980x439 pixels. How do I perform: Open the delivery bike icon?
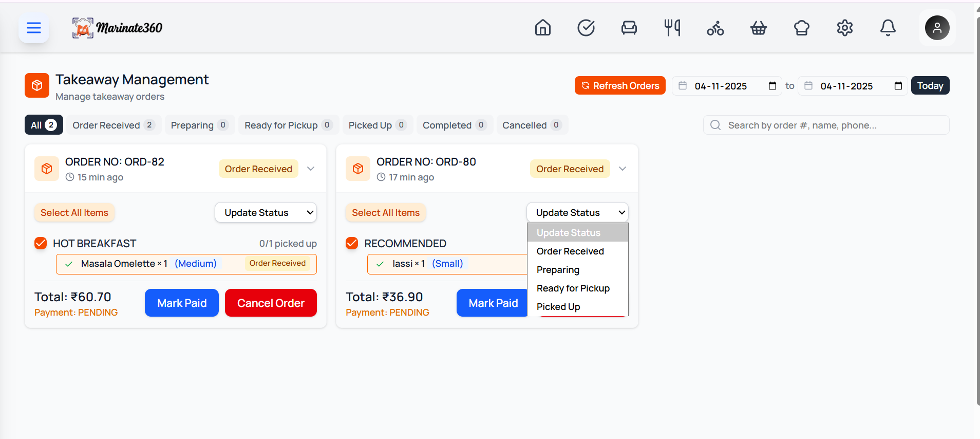click(x=715, y=28)
